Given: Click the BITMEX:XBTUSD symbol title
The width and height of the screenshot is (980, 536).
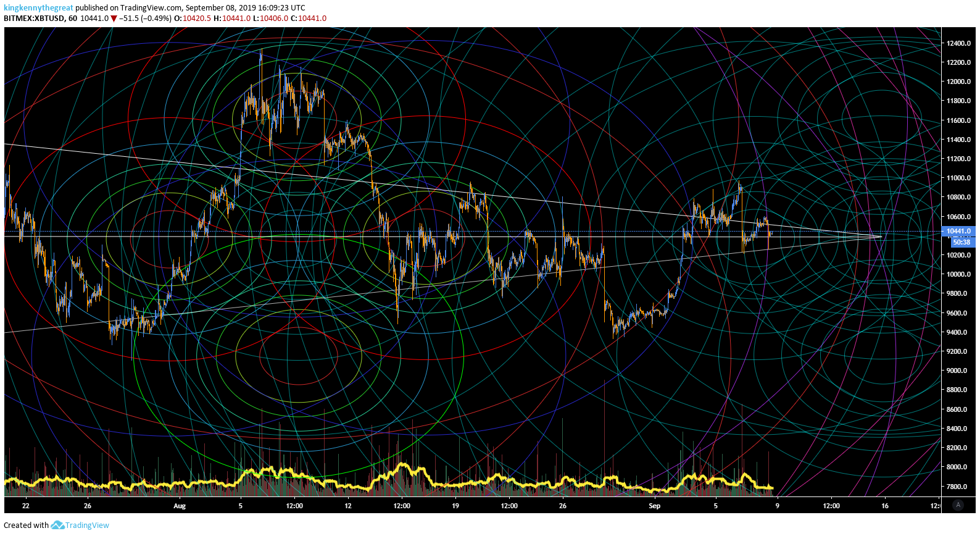Looking at the screenshot, I should 34,19.
